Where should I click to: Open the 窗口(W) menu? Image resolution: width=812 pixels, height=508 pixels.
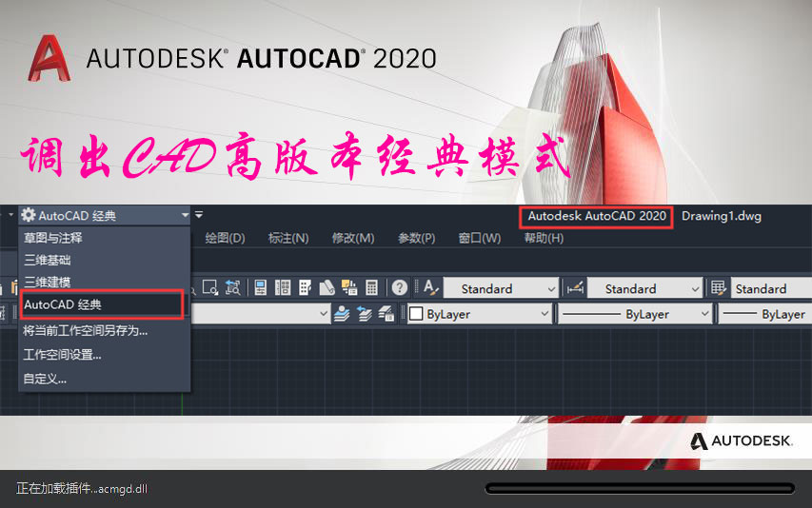480,238
